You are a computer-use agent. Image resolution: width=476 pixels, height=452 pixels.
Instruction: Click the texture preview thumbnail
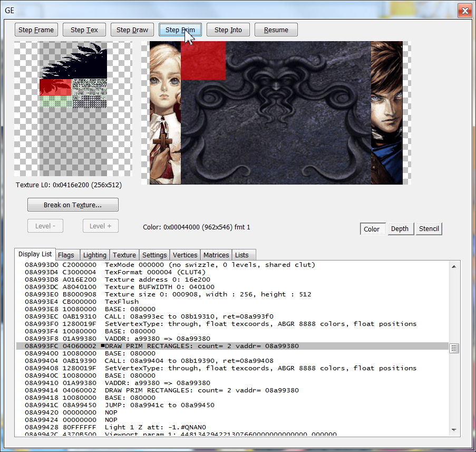[73, 109]
